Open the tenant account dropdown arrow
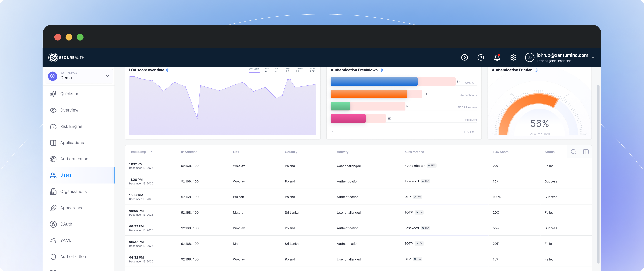The image size is (644, 271). point(593,57)
